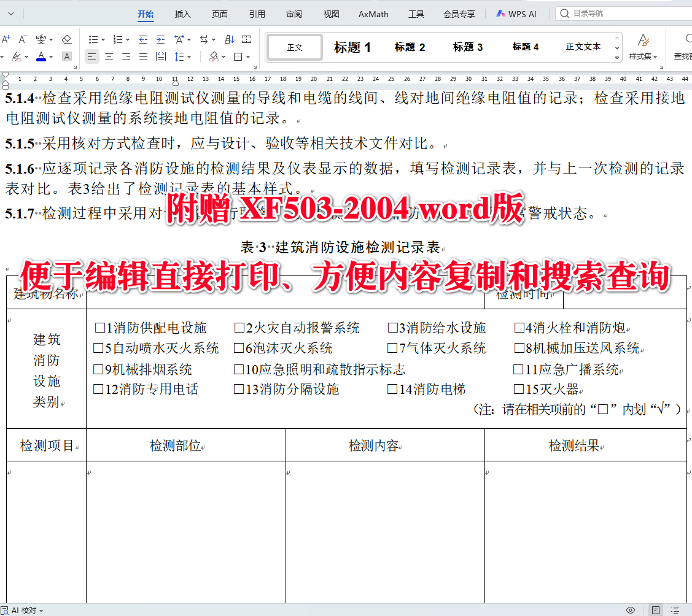Switch to the 插入 ribbon tab

[x=184, y=13]
